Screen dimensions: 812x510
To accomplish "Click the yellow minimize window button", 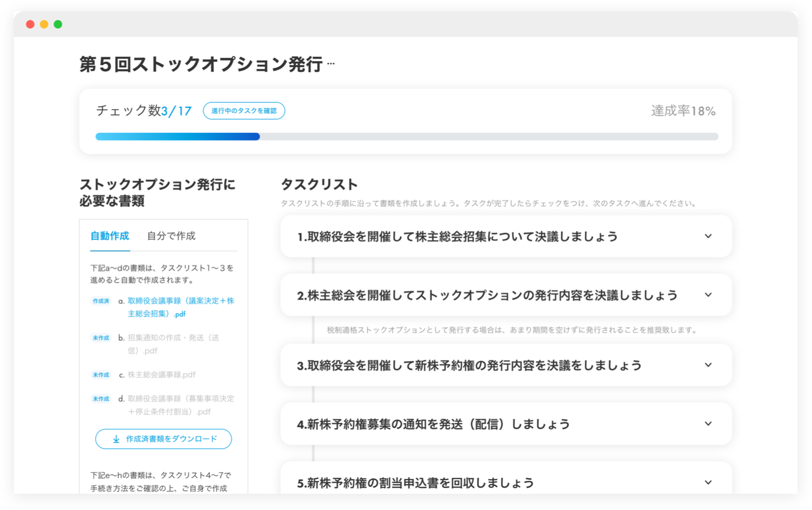I will 44,24.
